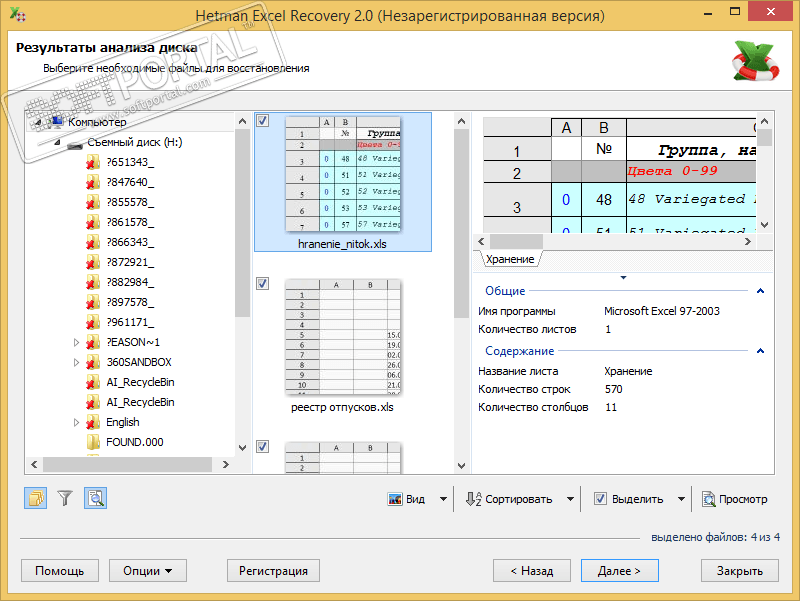The height and width of the screenshot is (601, 800).
Task: Click the preview pane vertical scroll down arrow
Action: (x=764, y=224)
